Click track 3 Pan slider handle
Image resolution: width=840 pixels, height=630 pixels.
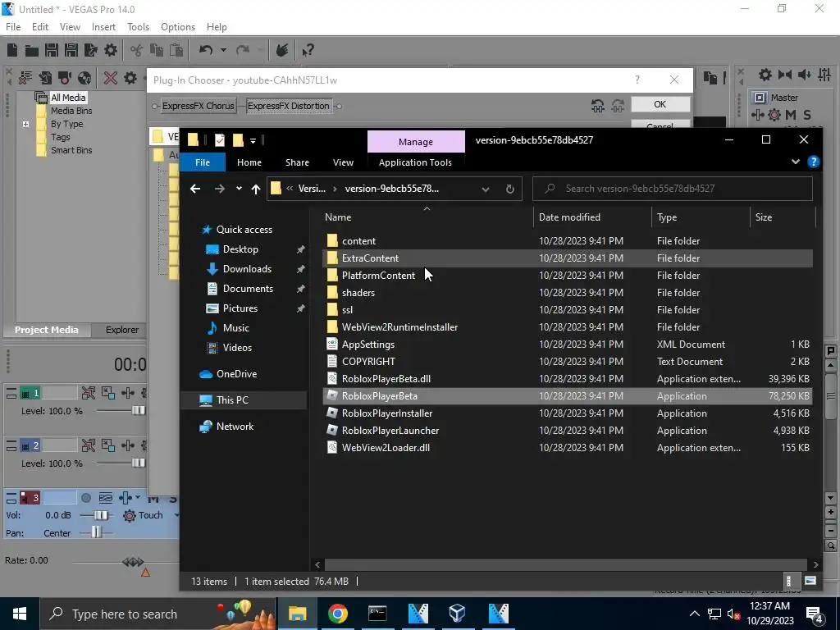pyautogui.click(x=96, y=532)
